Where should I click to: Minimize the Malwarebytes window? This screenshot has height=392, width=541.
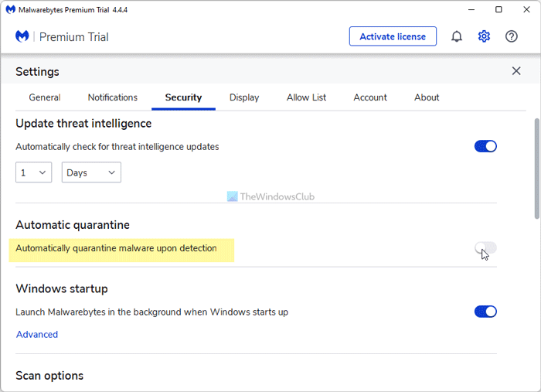(x=471, y=9)
